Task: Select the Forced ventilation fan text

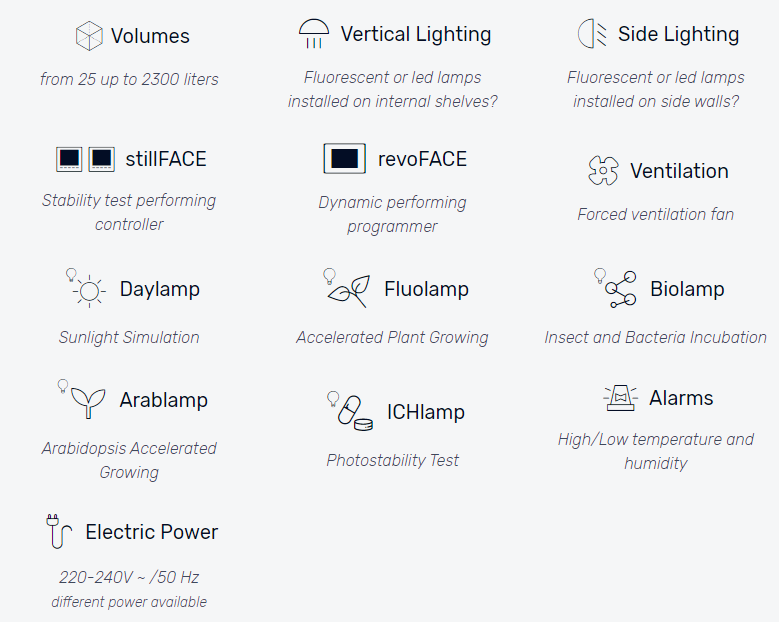Action: point(655,215)
